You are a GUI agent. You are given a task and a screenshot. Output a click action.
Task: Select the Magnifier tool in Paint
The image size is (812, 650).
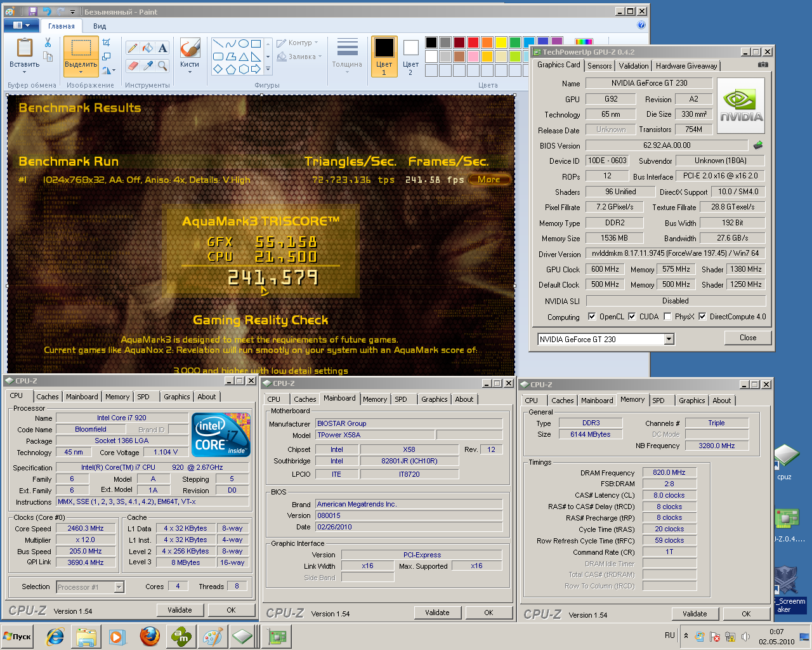[163, 65]
